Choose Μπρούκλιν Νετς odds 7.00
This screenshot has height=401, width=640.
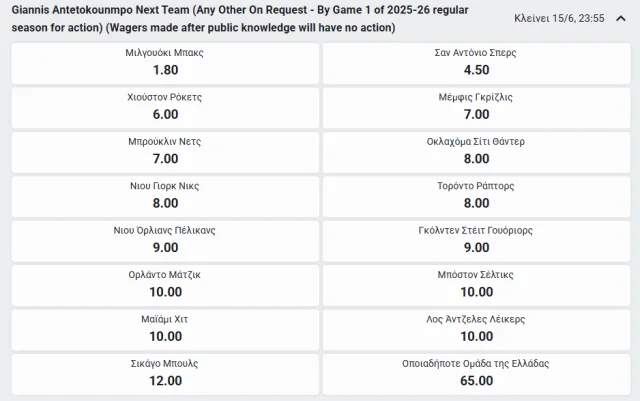coord(165,152)
